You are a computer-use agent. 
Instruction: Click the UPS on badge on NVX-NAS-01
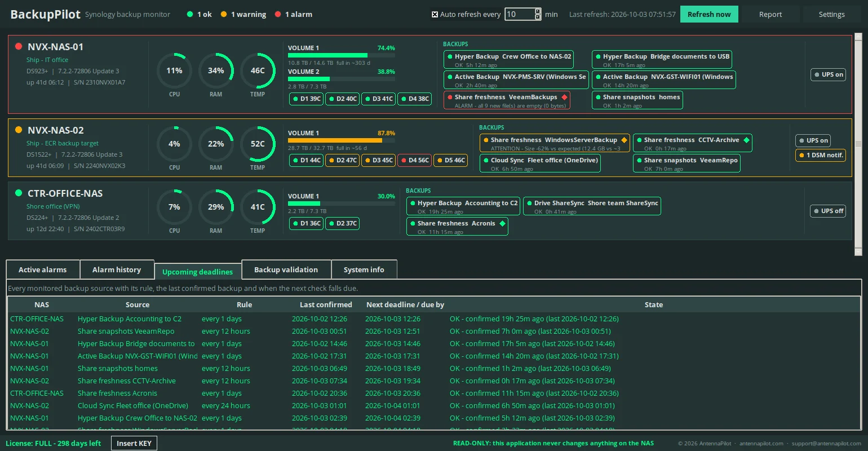pyautogui.click(x=828, y=74)
